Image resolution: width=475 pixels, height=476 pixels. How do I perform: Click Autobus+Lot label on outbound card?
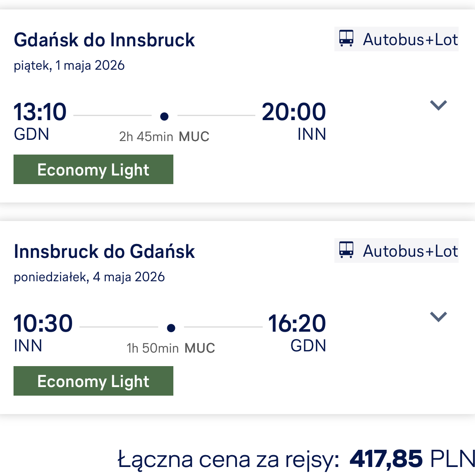(410, 39)
